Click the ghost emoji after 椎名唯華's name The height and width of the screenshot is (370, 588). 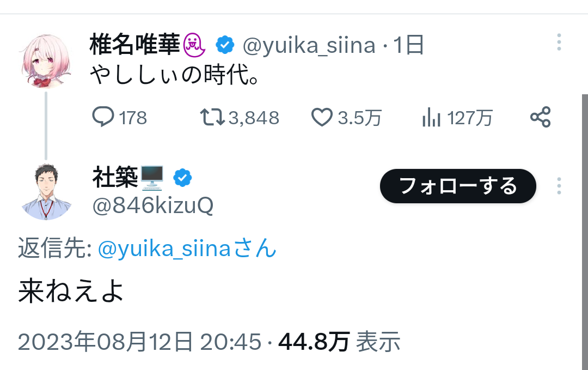point(194,45)
